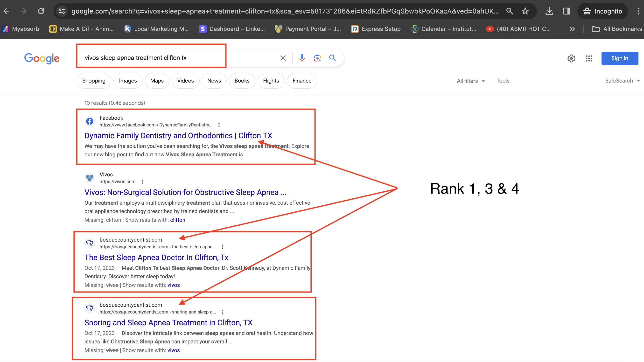Show results with clifton link
644x362 pixels.
177,220
